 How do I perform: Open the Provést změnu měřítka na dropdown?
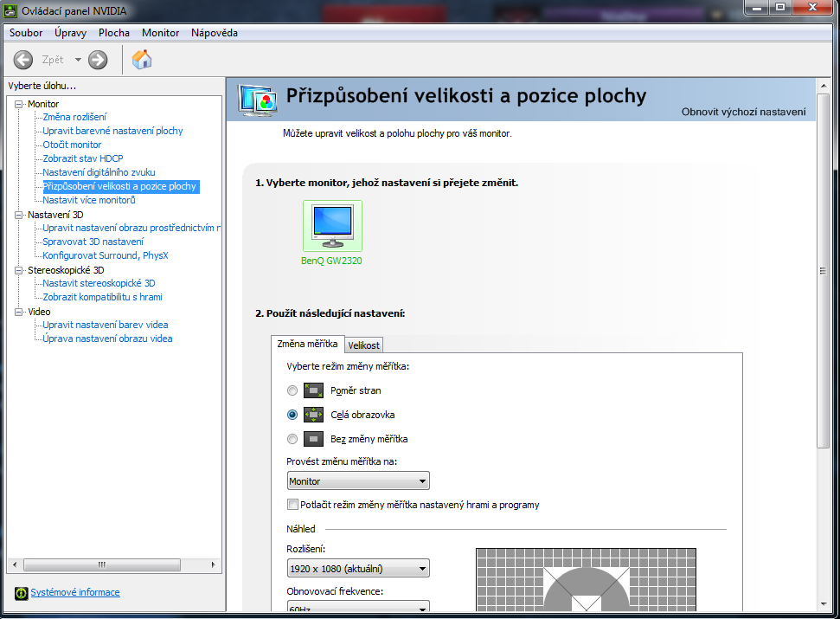click(x=358, y=480)
